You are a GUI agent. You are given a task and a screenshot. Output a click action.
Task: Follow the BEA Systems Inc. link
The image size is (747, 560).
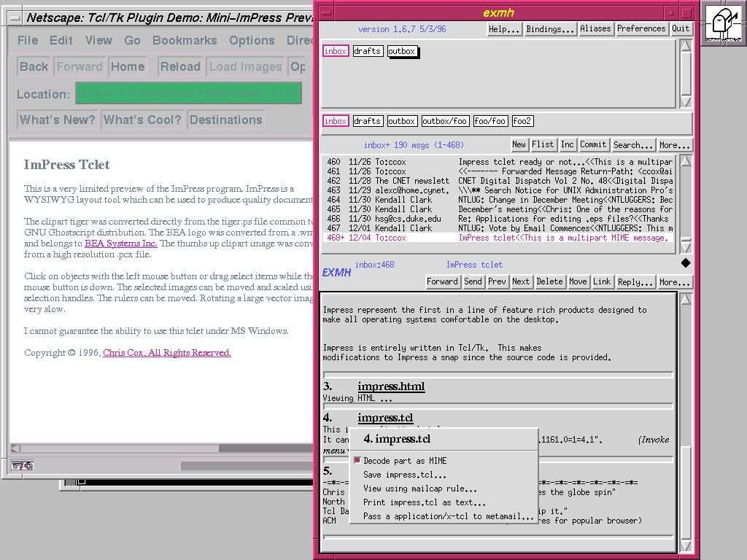point(120,244)
